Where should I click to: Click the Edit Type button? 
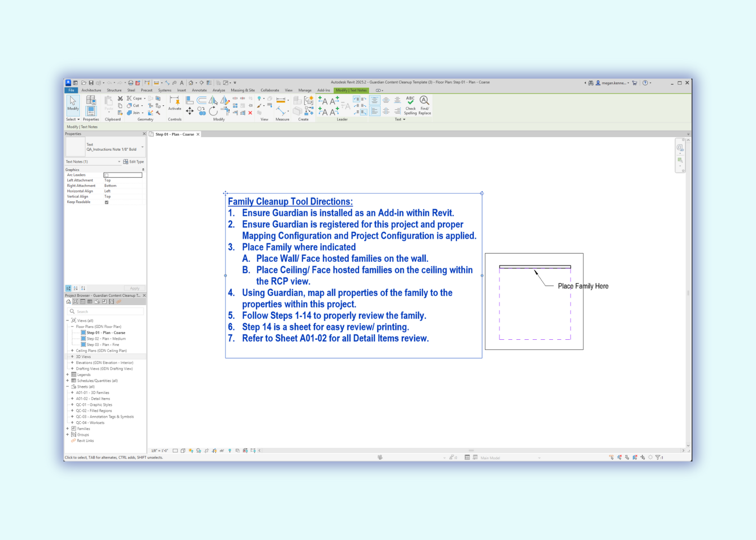point(134,162)
